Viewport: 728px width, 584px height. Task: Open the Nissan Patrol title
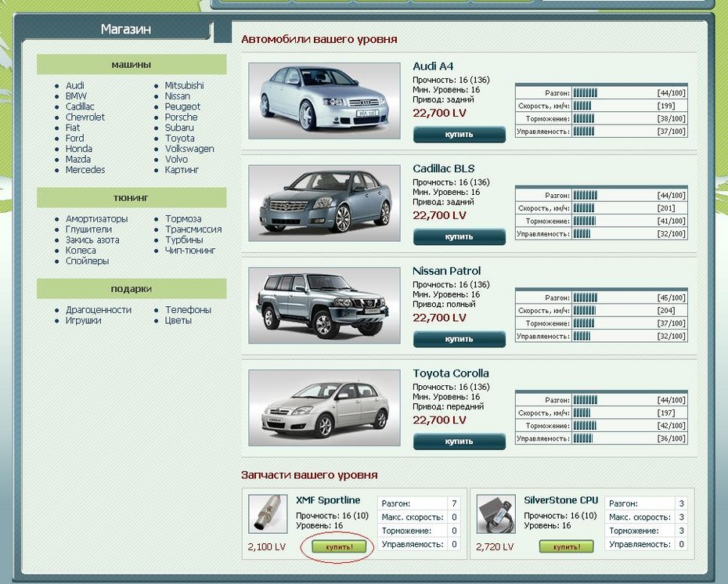pyautogui.click(x=447, y=271)
